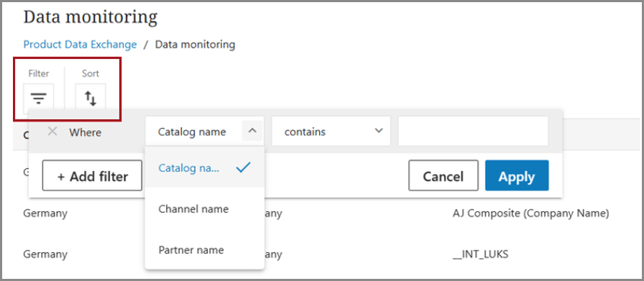Click the Data monitoring page heading

91,17
